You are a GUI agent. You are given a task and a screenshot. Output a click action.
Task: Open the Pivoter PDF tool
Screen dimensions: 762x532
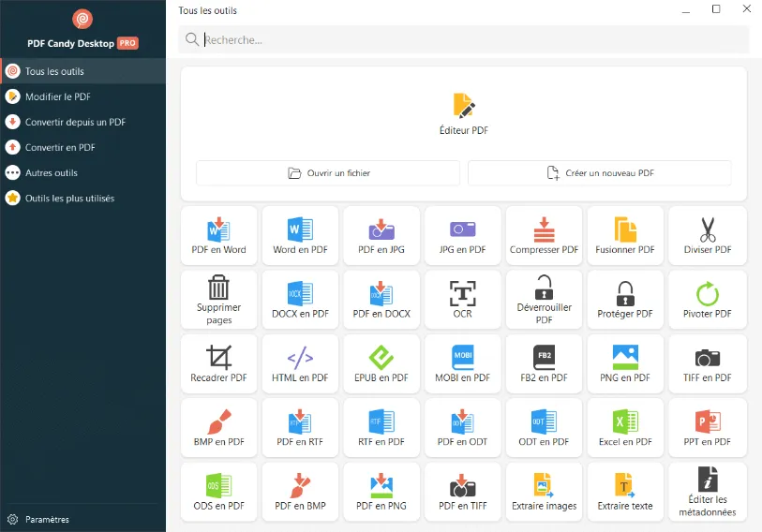707,300
